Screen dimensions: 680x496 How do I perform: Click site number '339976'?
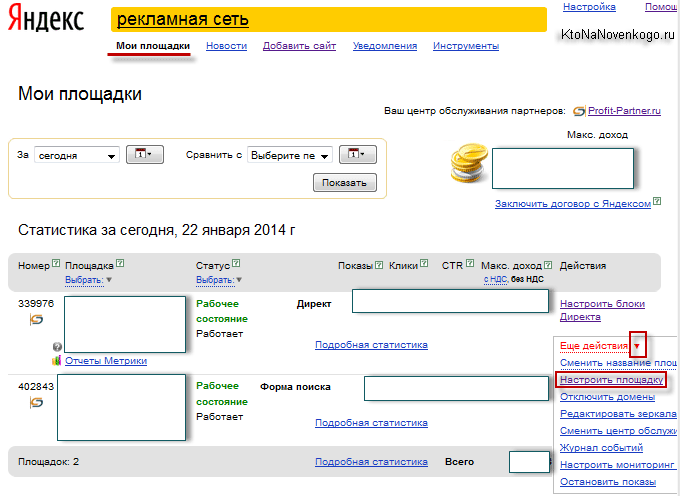tap(36, 303)
